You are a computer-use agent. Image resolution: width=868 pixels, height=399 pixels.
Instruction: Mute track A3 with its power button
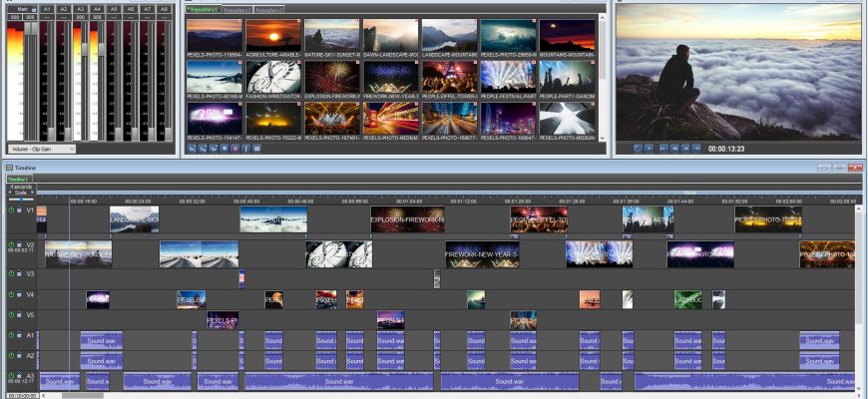point(11,376)
